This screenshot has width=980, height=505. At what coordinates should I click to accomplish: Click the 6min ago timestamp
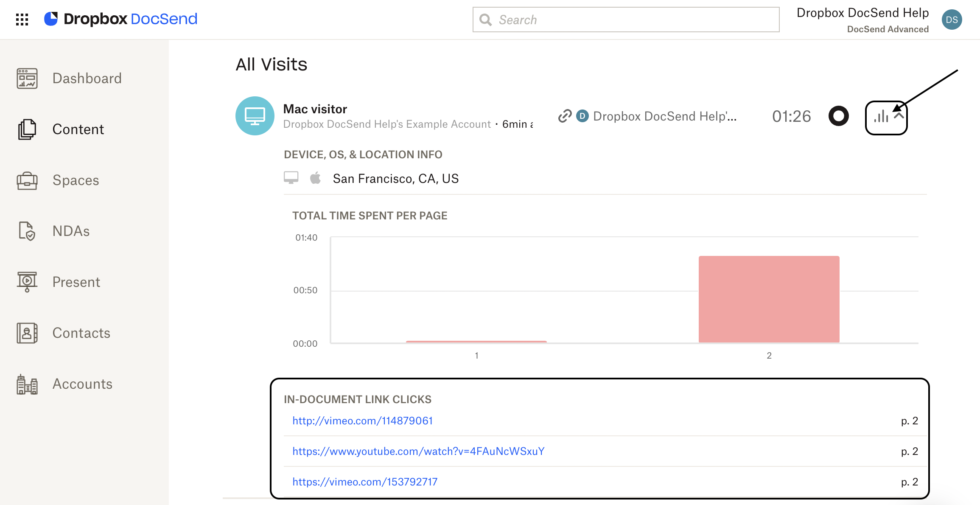pos(518,124)
